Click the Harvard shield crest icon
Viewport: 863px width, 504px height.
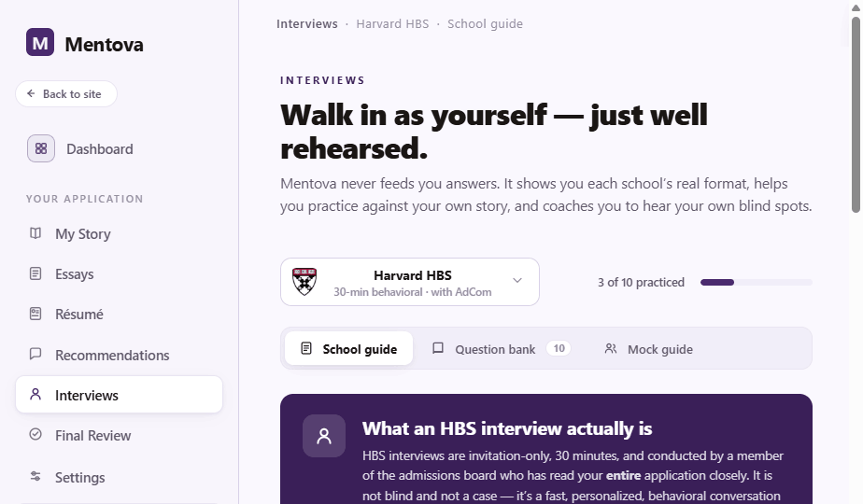coord(304,282)
